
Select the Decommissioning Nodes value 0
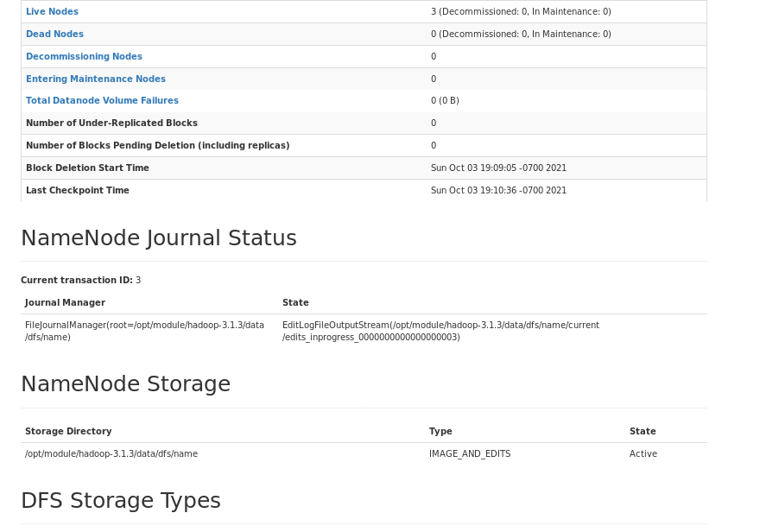pos(434,56)
